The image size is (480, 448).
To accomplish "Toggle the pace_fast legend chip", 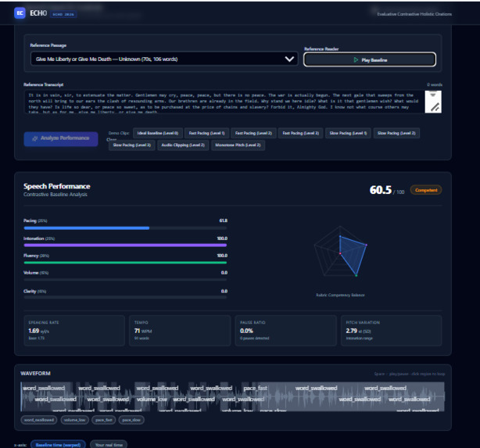I will tap(104, 420).
